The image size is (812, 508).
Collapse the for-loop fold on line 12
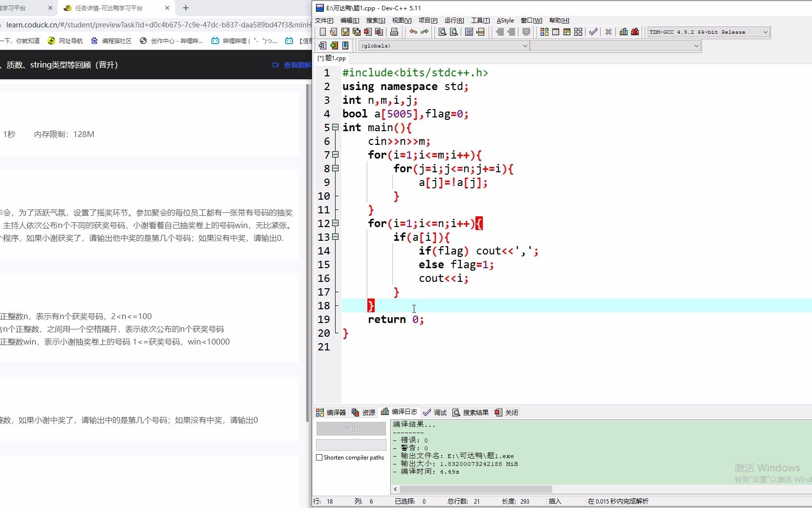(x=336, y=223)
